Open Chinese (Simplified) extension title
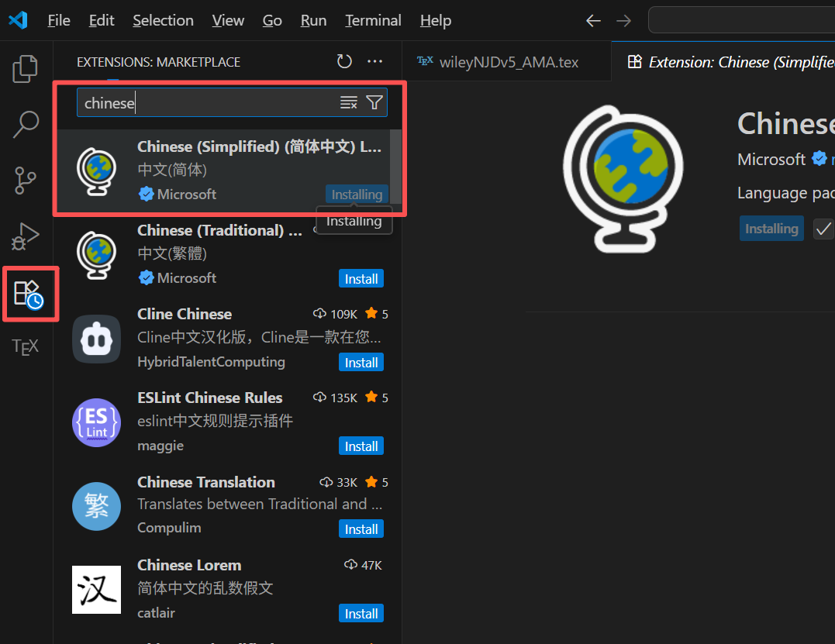 point(260,146)
